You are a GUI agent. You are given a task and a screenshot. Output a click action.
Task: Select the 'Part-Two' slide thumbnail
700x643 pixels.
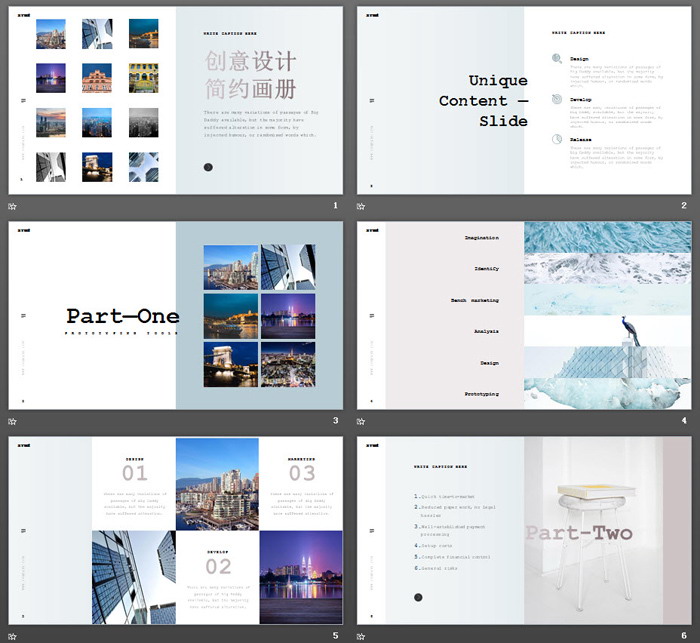point(524,530)
